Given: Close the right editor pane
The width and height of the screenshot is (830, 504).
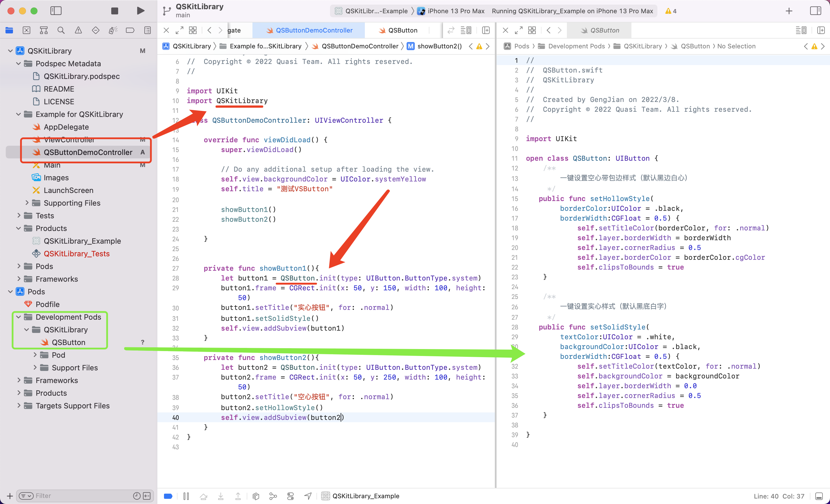Looking at the screenshot, I should (x=505, y=30).
